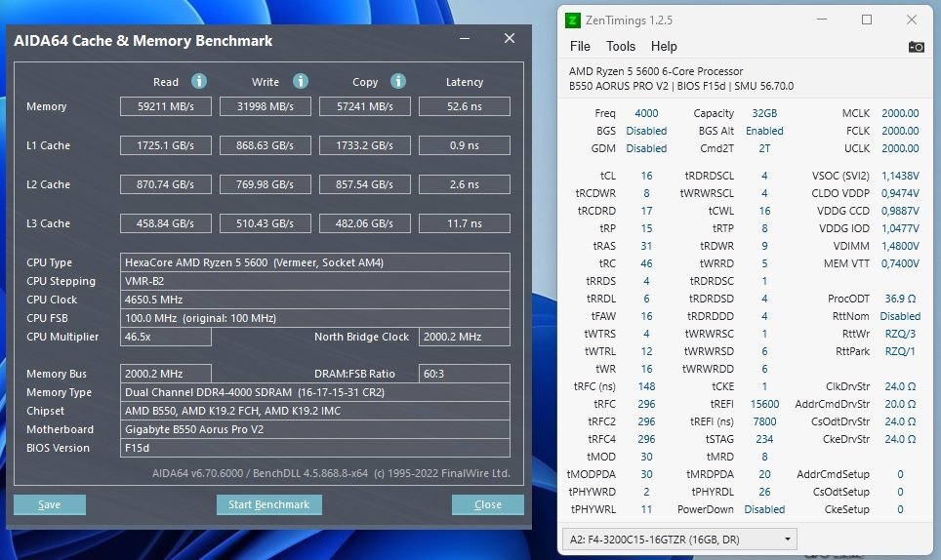Viewport: 941px width, 560px height.
Task: Select L2 Cache Read value 870.74 GB/s
Action: [166, 184]
